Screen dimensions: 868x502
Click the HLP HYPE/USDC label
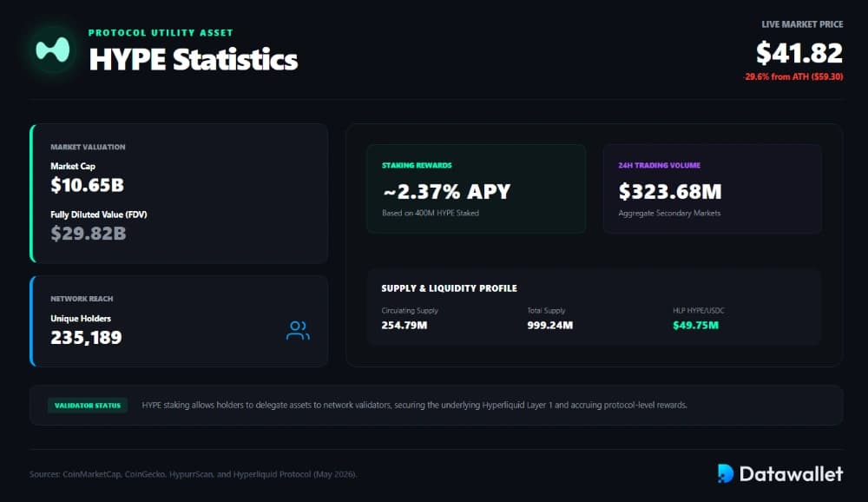coord(698,310)
